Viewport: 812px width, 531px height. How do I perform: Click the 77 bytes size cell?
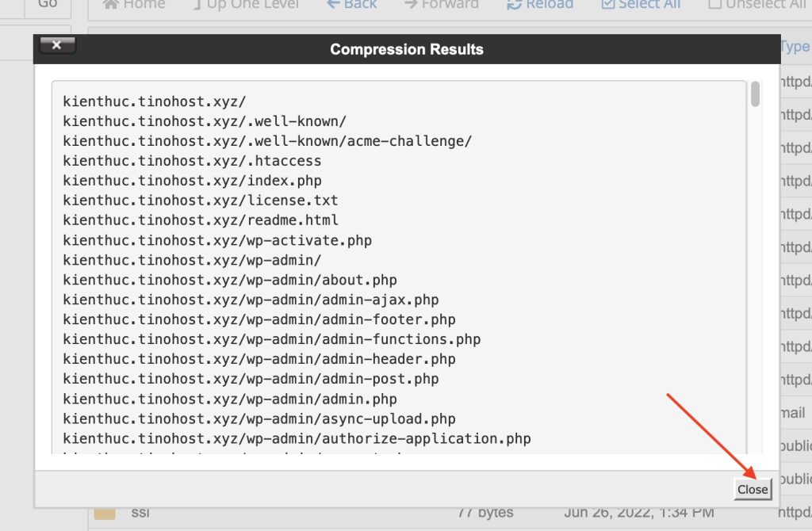486,512
